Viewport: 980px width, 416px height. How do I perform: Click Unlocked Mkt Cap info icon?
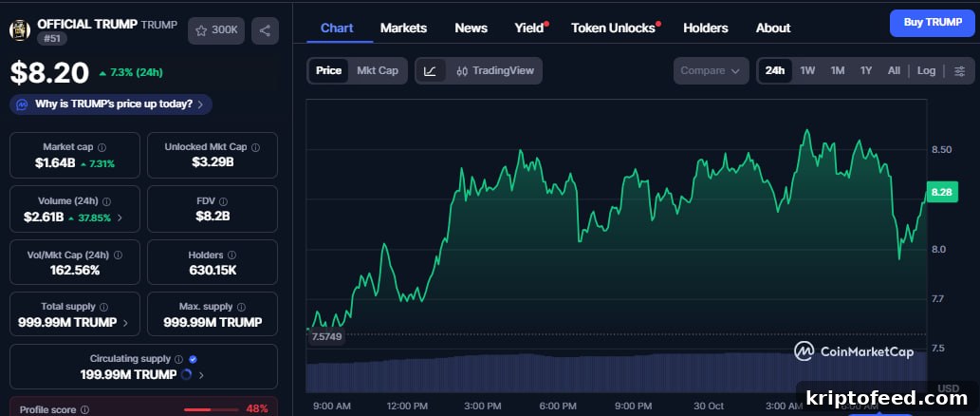(x=255, y=147)
